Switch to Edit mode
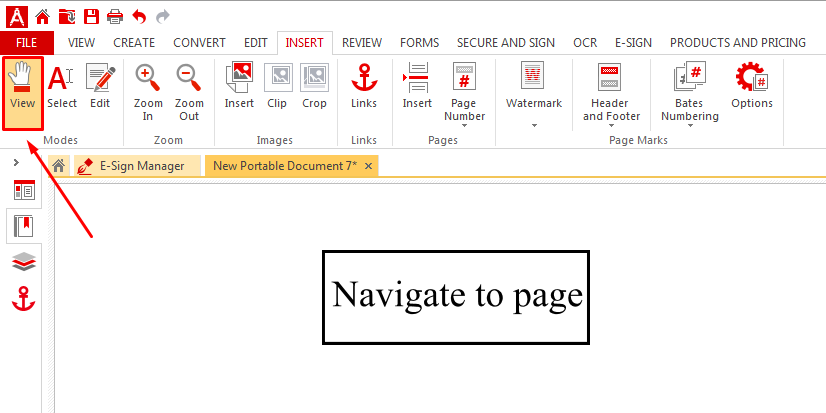The image size is (826, 413). coord(100,86)
